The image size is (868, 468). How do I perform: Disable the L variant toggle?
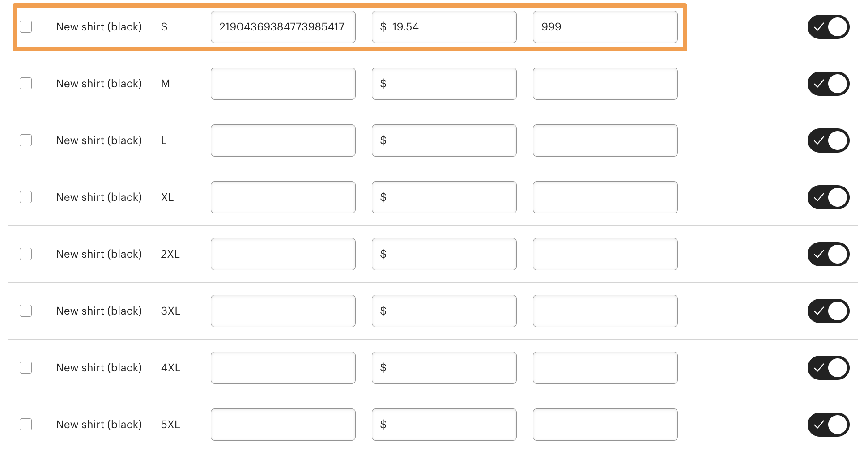coord(828,140)
